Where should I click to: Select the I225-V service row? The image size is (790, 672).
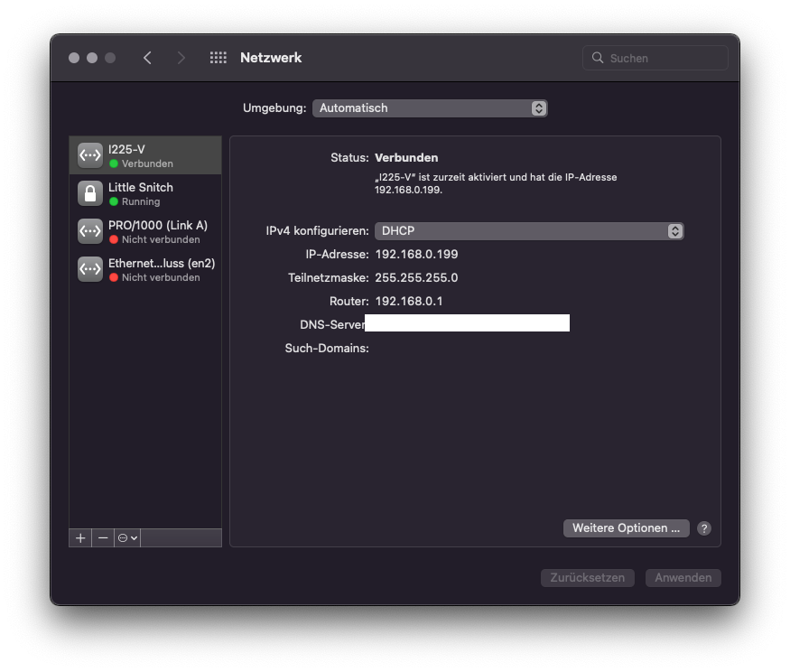145,155
